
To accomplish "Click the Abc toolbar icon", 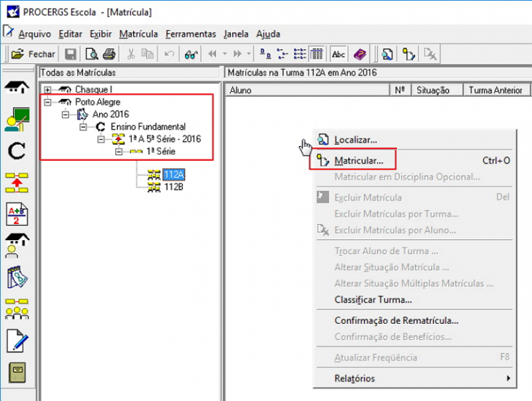I will 338,54.
